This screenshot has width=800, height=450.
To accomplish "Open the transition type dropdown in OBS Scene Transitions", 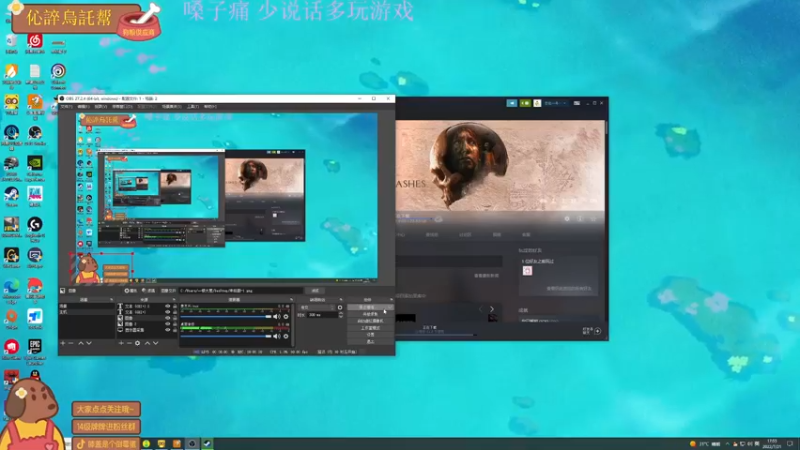I will pos(316,307).
